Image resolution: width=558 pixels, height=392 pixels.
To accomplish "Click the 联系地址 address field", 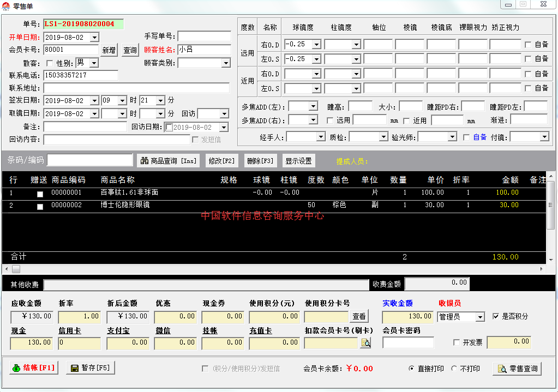I will 137,88.
